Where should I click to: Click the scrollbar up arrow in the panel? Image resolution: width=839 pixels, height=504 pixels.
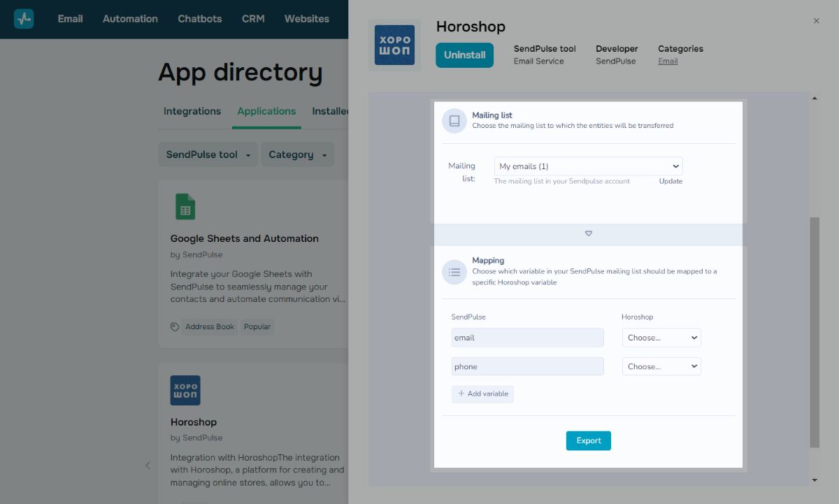click(814, 99)
